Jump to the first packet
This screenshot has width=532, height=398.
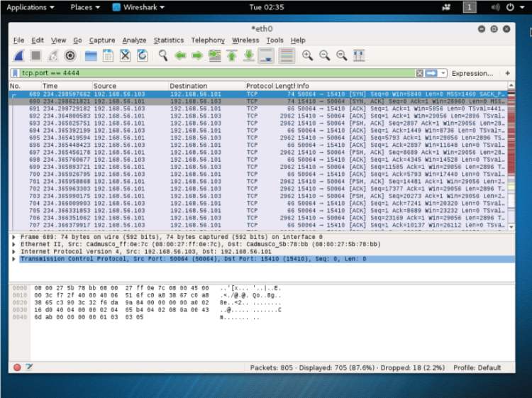(232, 55)
